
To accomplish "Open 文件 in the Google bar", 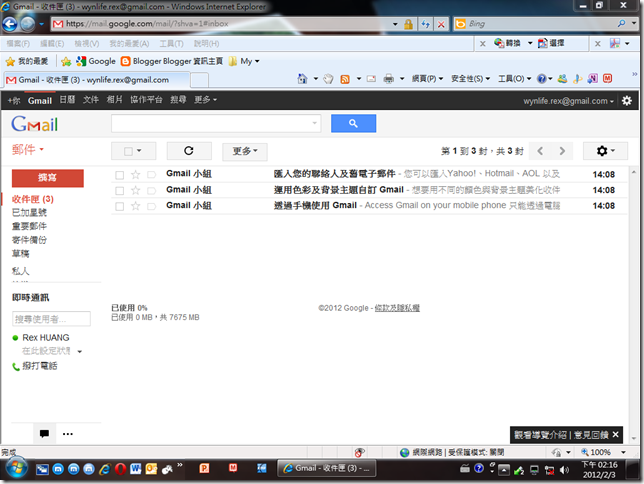I will tap(91, 100).
